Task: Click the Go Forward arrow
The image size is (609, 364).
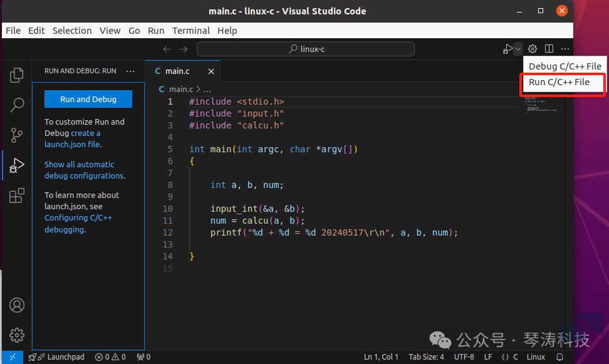Action: click(184, 49)
